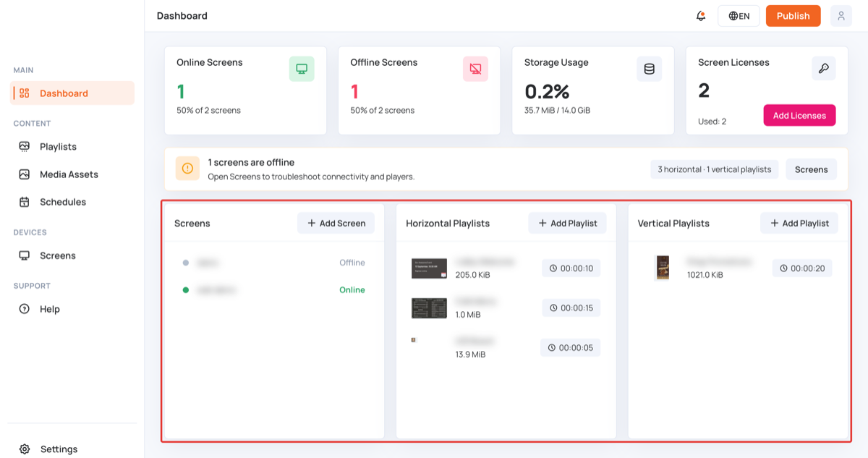Image resolution: width=868 pixels, height=458 pixels.
Task: Add Playlist under Horizontal Playlists
Action: [x=567, y=223]
